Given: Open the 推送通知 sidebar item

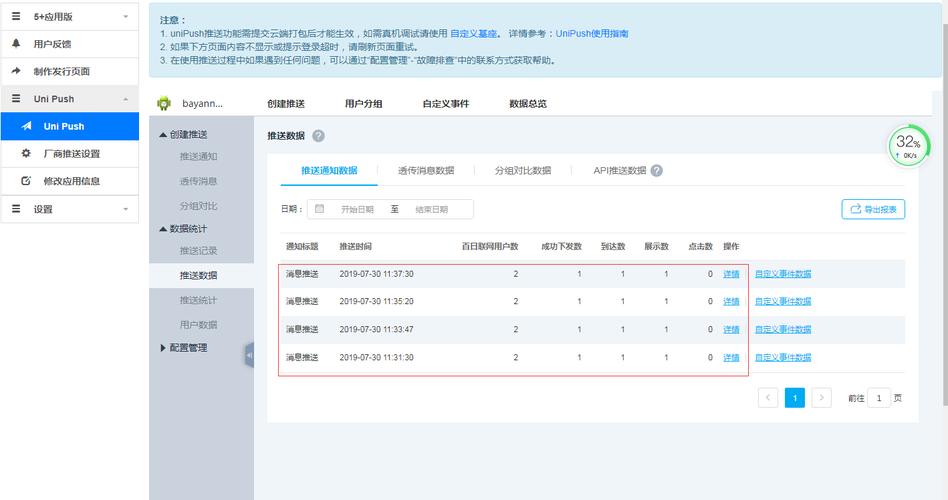Looking at the screenshot, I should coord(198,157).
